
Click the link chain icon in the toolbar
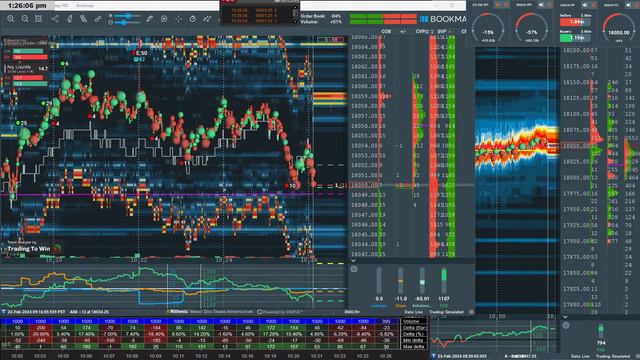click(x=98, y=19)
